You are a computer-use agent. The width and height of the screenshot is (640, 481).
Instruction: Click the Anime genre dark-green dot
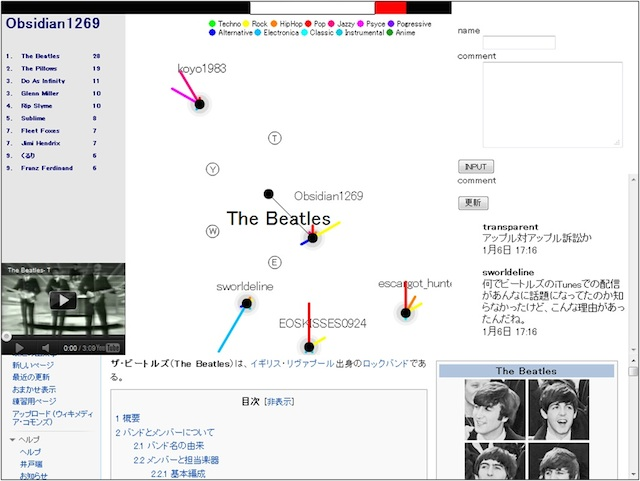point(389,32)
